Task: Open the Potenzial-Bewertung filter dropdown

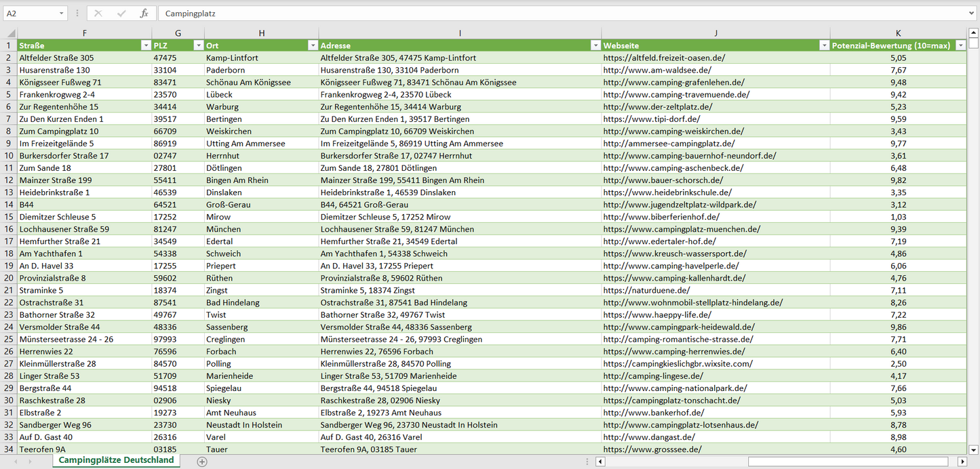Action: point(960,45)
